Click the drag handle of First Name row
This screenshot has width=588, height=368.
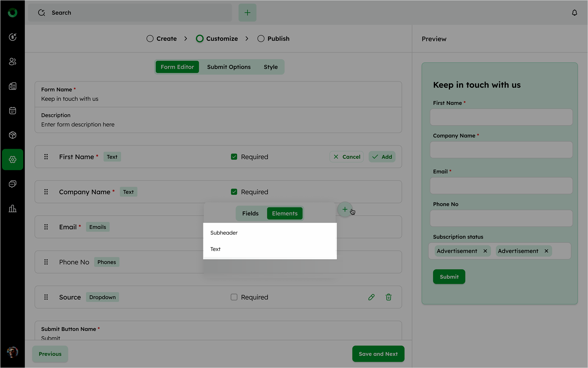(46, 157)
